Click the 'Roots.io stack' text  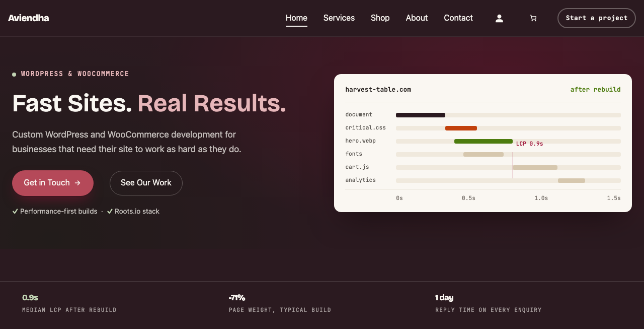coord(137,211)
